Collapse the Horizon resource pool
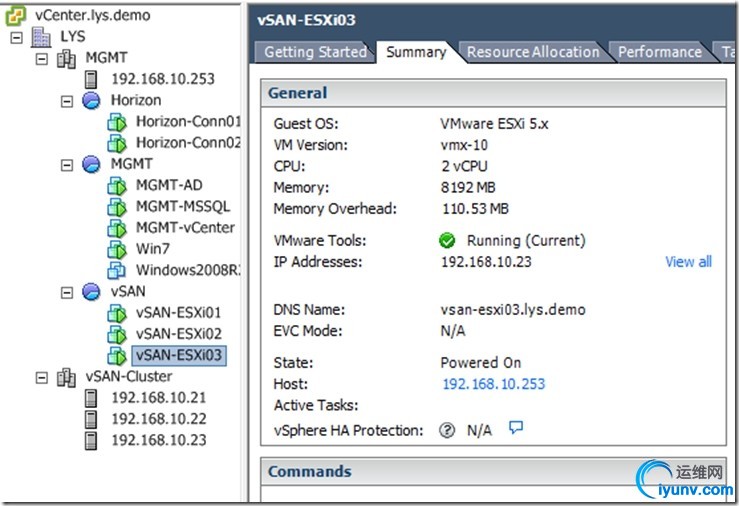The image size is (739, 506). tap(67, 101)
